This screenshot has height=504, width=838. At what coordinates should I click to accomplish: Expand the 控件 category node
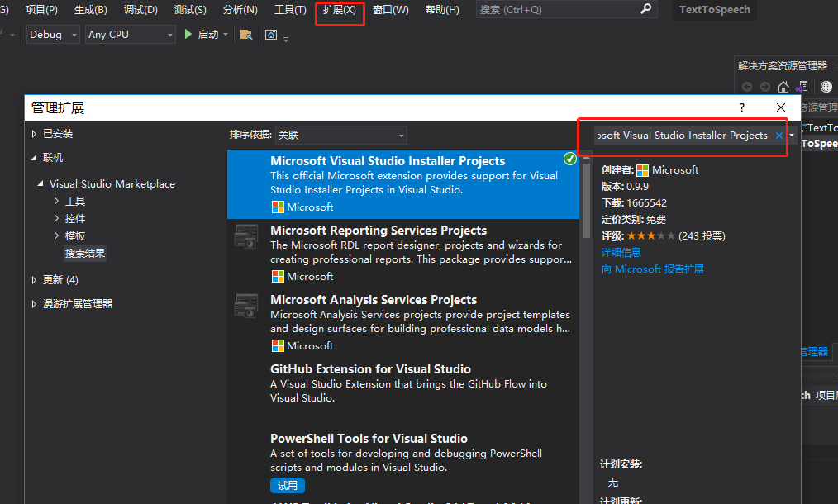(56, 218)
